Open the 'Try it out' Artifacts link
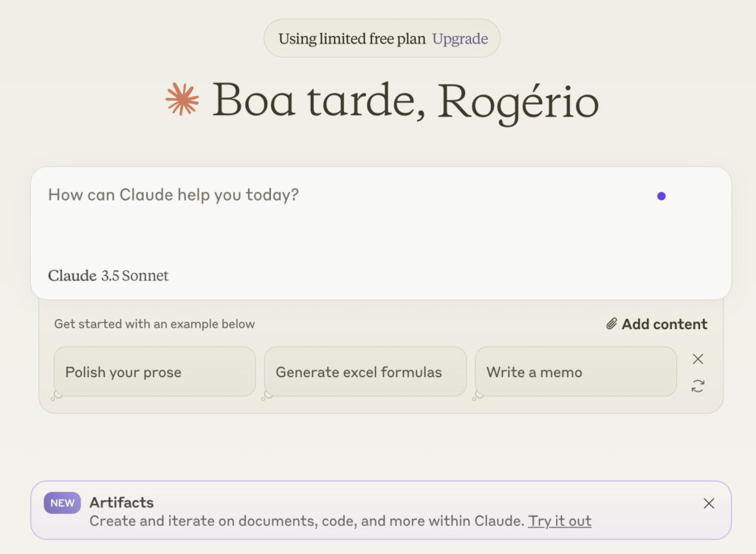 tap(560, 521)
